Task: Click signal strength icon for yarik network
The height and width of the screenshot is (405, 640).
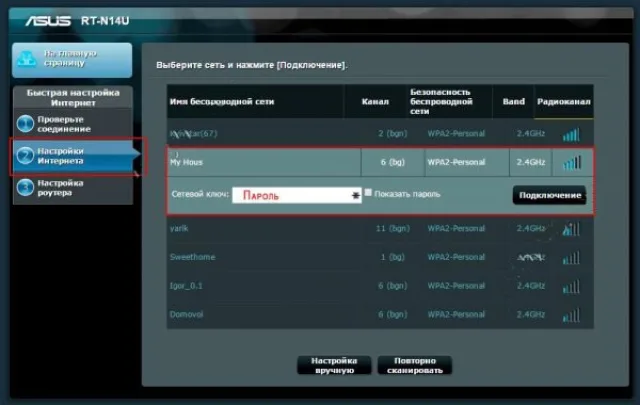Action: tap(571, 229)
